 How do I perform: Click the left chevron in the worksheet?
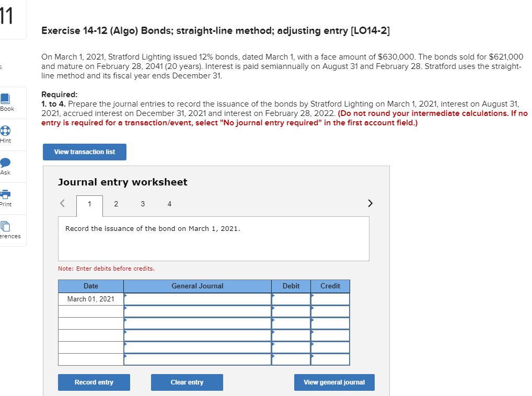coord(62,203)
